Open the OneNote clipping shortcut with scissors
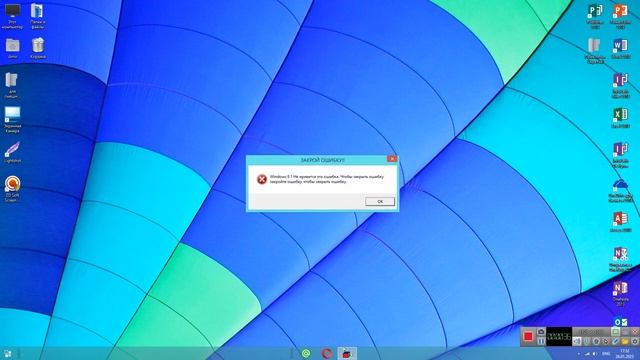 pos(620,258)
